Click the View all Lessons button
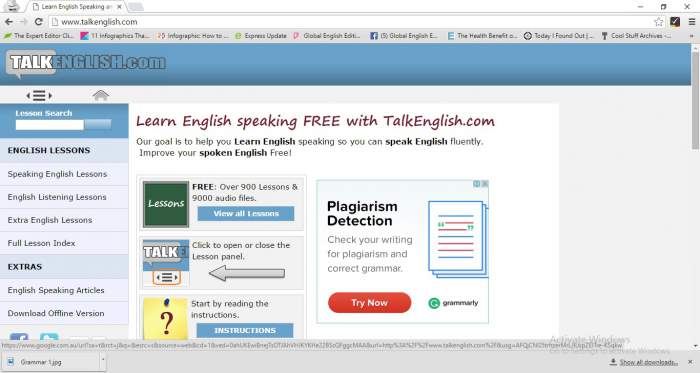This screenshot has height=373, width=700. point(246,214)
